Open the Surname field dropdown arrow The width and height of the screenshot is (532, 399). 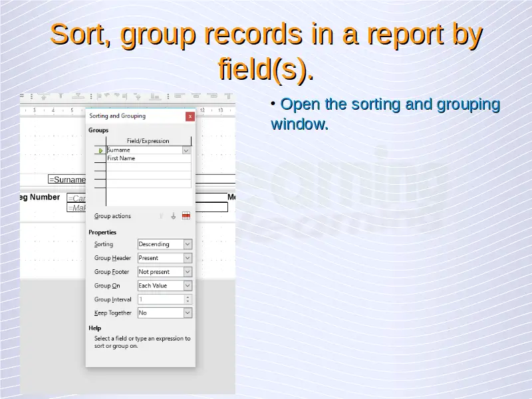click(x=186, y=150)
